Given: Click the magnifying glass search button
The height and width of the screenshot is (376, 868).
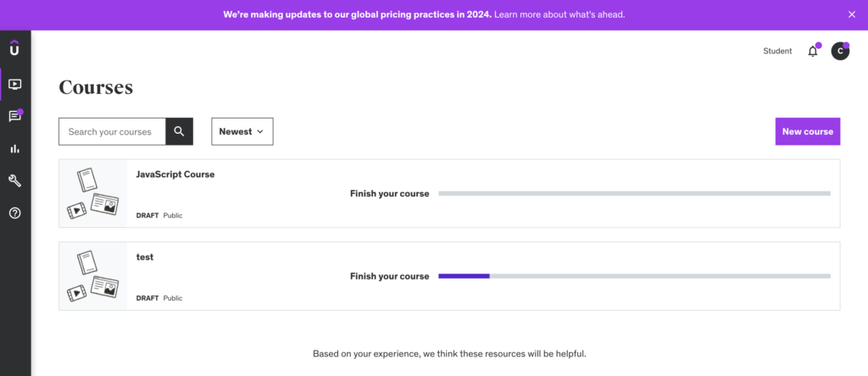Looking at the screenshot, I should [180, 131].
